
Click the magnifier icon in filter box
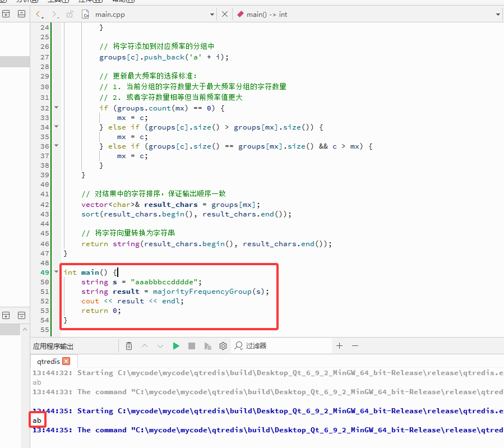(238, 346)
